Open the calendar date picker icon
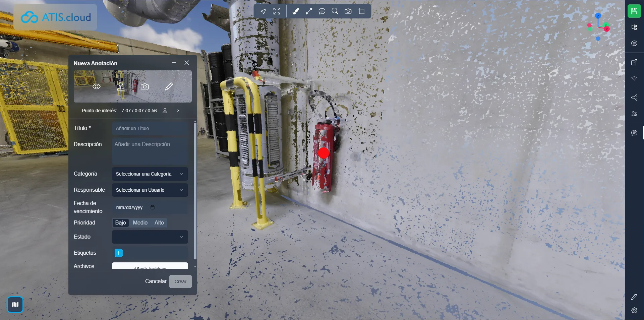644x320 pixels. click(x=153, y=207)
